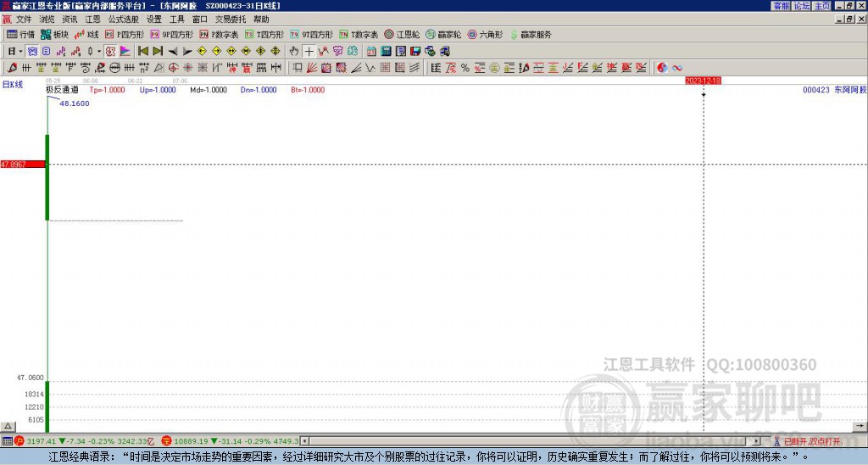The image size is (868, 465).
Task: Open the 9T四方形 tool
Action: pos(311,34)
